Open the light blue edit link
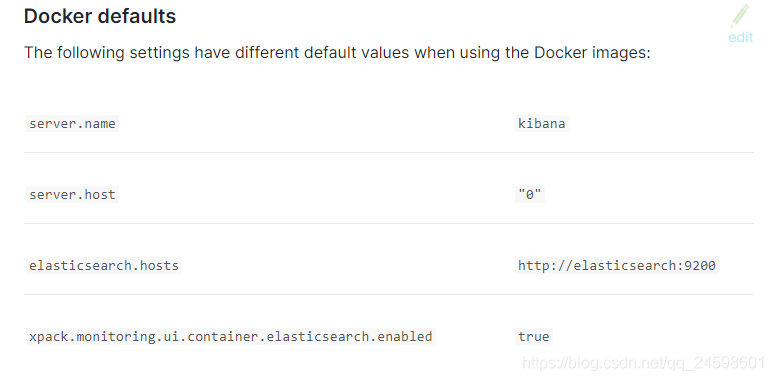773x381 pixels. pyautogui.click(x=740, y=37)
